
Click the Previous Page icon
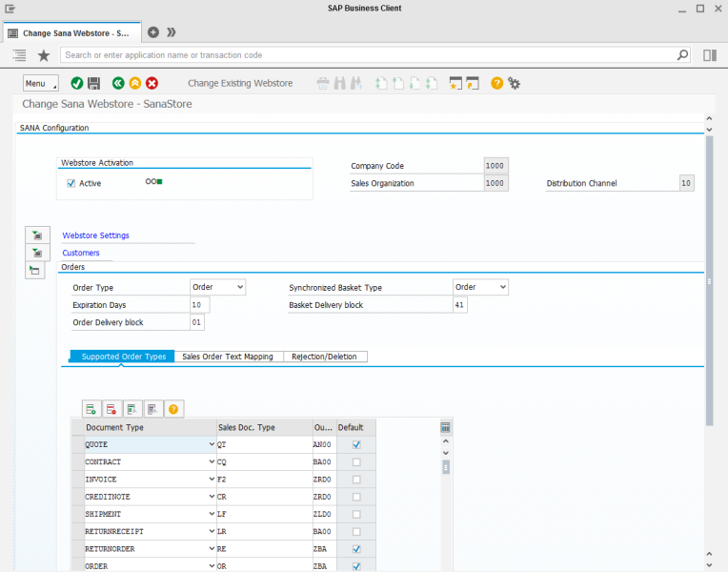[398, 83]
